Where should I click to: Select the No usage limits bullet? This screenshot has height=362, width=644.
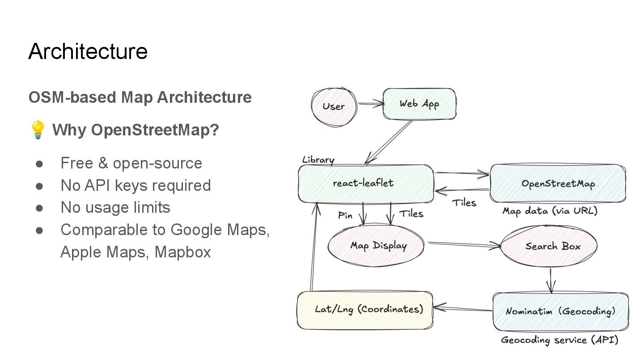pos(115,207)
